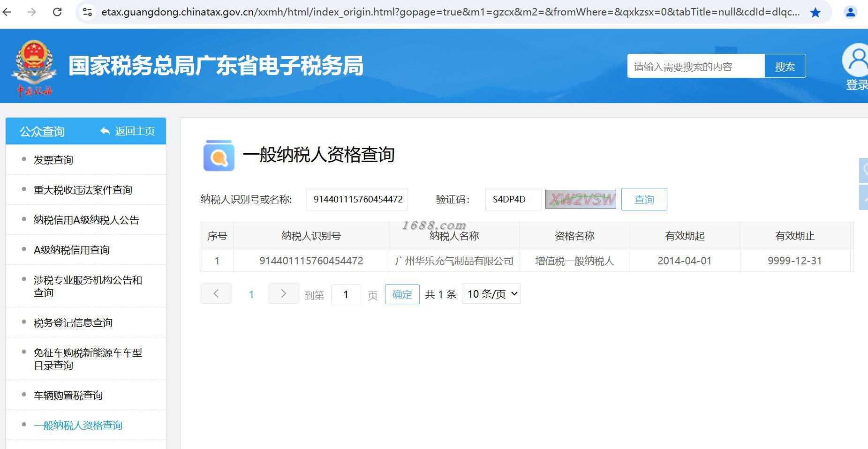Click the 确定 page jump button

402,294
